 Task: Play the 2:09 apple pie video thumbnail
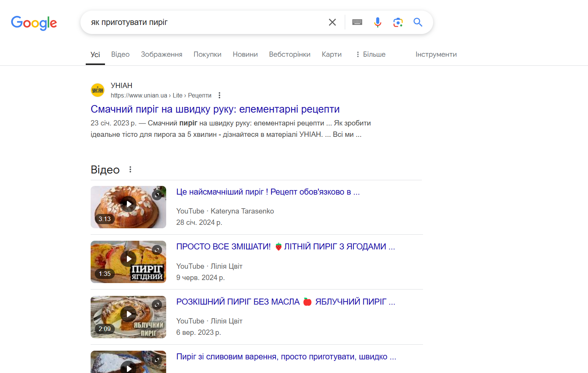pyautogui.click(x=128, y=317)
